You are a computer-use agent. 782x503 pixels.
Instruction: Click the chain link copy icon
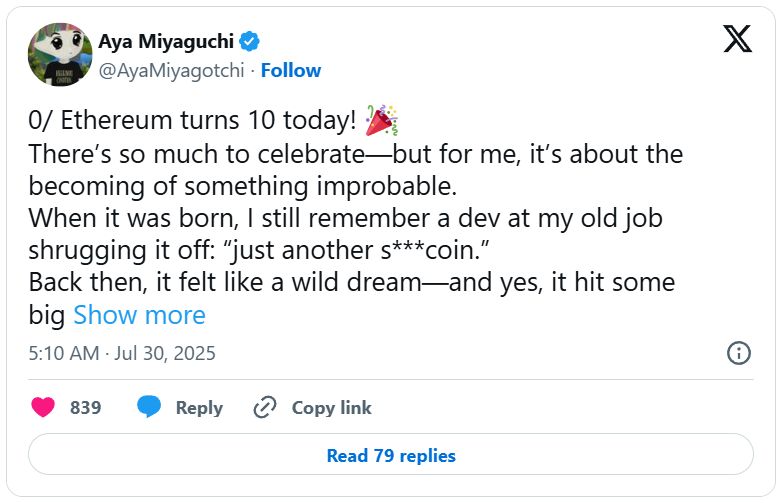265,407
